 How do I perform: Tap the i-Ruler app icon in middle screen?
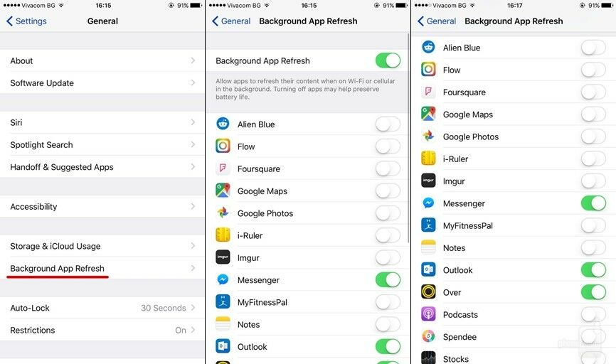coord(223,235)
